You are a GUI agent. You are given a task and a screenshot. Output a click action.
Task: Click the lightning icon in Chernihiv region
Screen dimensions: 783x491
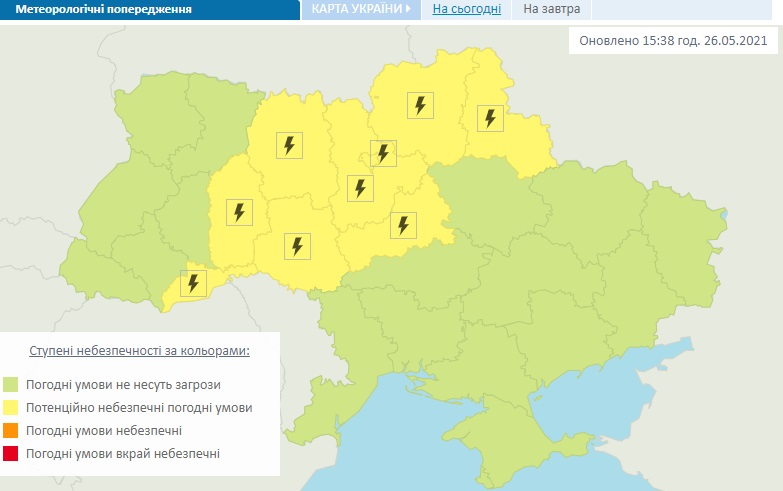(x=420, y=105)
